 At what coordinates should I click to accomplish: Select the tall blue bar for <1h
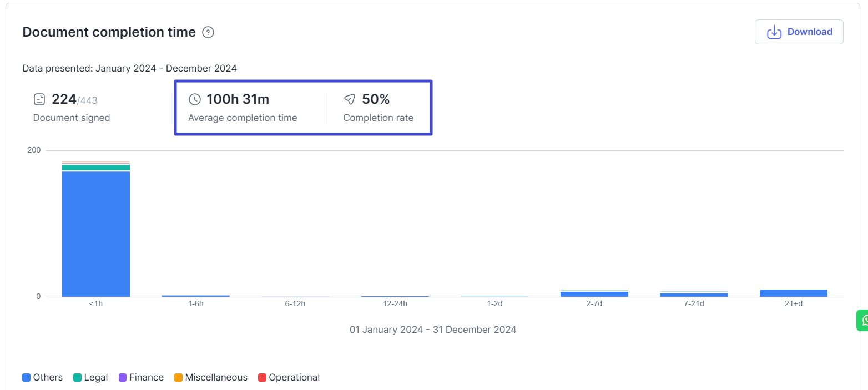pyautogui.click(x=96, y=233)
